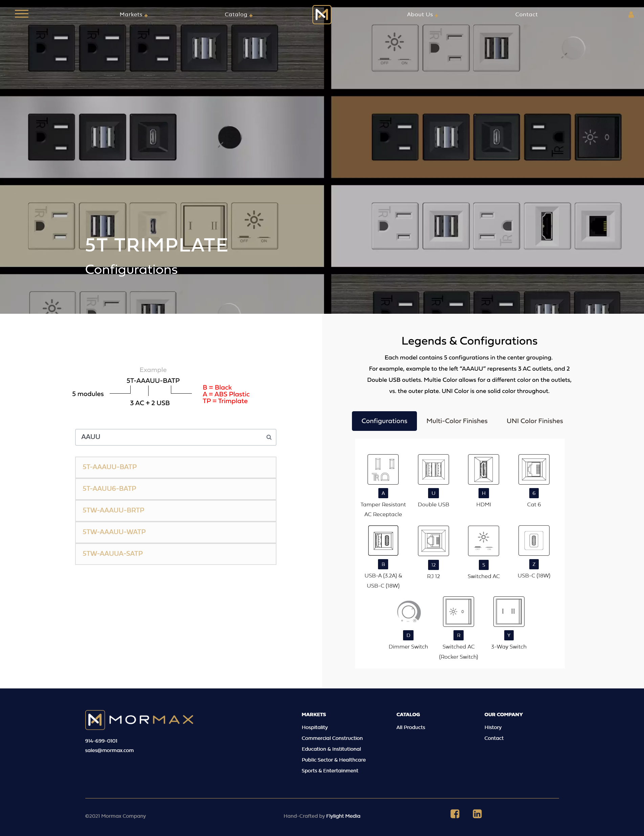
Task: Open the 5TW-AAUUA-SATP result
Action: (x=176, y=553)
